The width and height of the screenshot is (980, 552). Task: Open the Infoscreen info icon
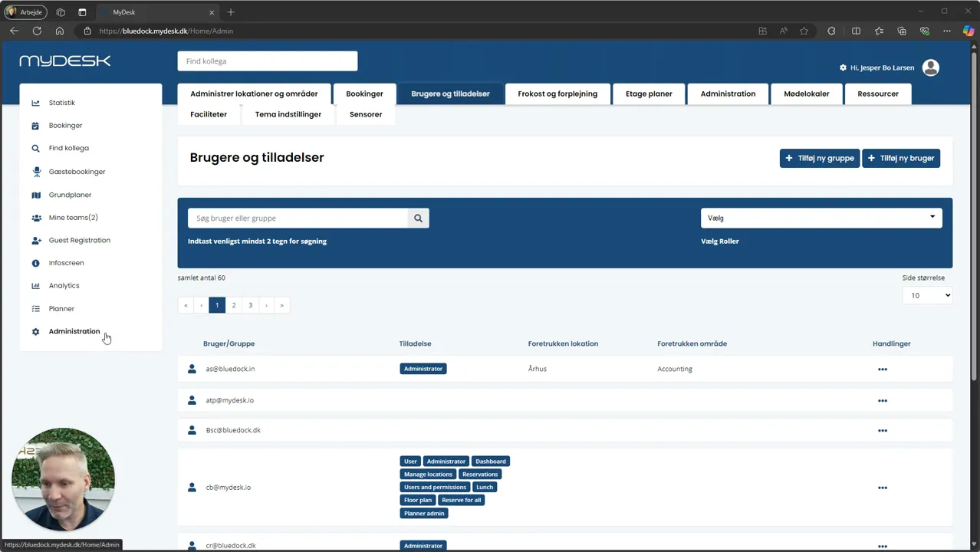pos(35,263)
